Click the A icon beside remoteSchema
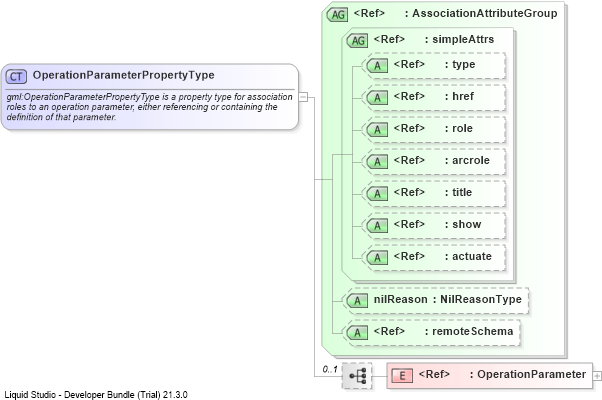This screenshot has height=400, width=602. point(357,332)
